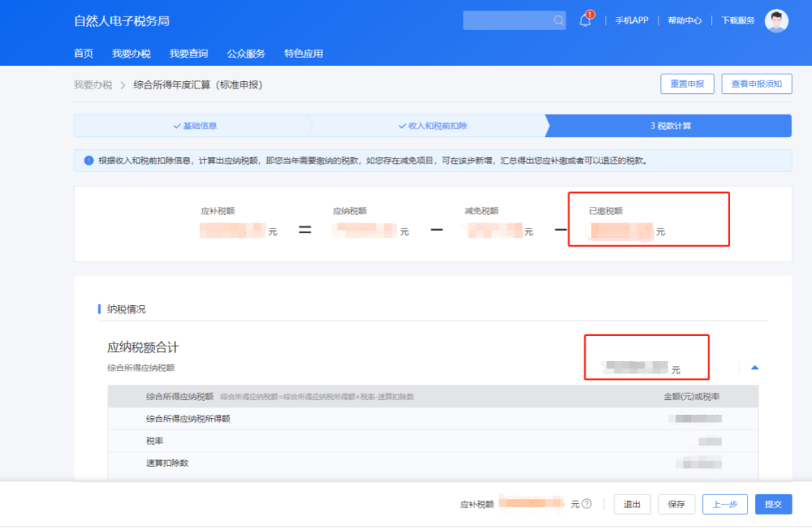This screenshot has width=812, height=530.
Task: Click the search magnifier icon
Action: (557, 20)
